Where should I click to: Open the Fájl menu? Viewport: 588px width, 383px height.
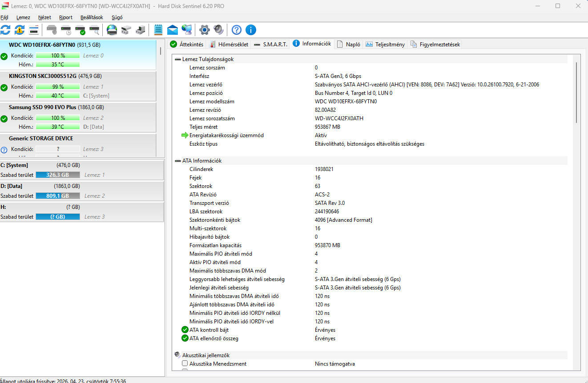pyautogui.click(x=4, y=17)
